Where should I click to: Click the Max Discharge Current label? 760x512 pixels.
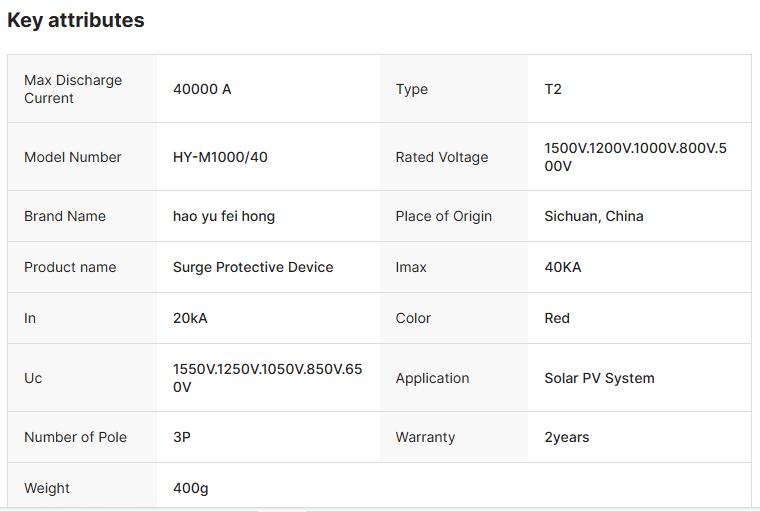(73, 89)
